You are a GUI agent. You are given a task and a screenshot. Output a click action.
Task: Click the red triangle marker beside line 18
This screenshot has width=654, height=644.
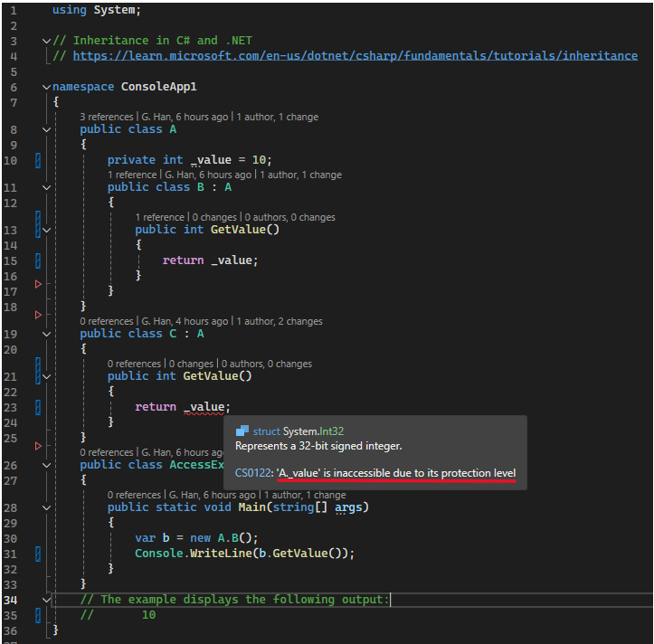tap(38, 315)
